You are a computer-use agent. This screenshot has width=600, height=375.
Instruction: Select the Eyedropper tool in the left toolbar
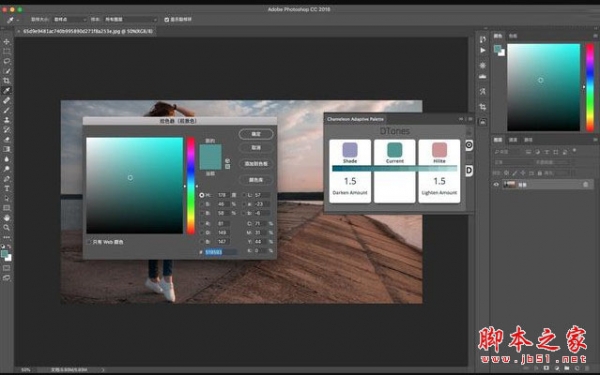coord(7,90)
